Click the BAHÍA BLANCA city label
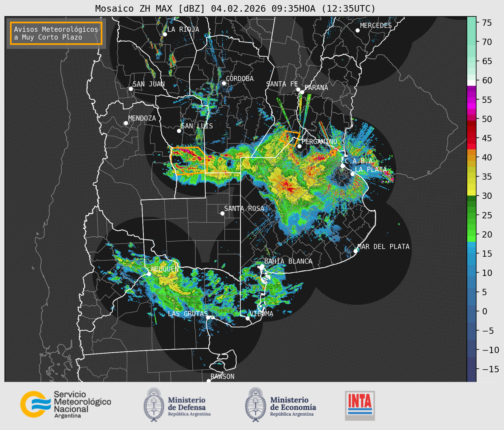 pyautogui.click(x=288, y=261)
